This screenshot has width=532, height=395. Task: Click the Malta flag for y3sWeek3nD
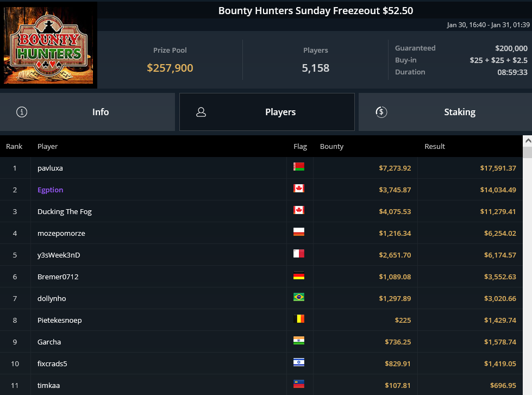298,254
